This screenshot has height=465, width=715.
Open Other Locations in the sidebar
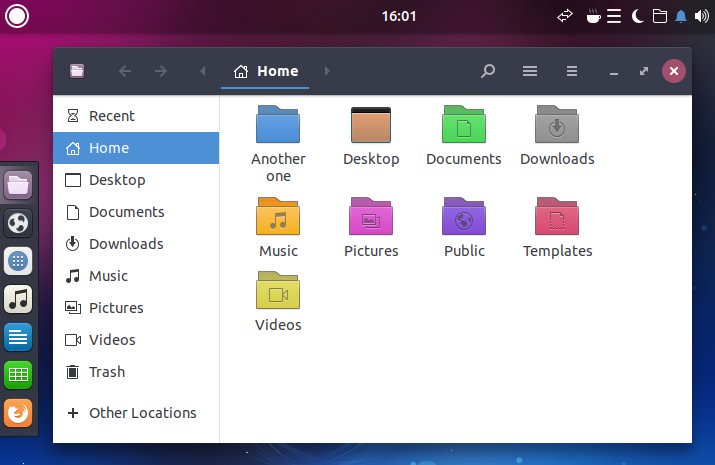click(136, 413)
